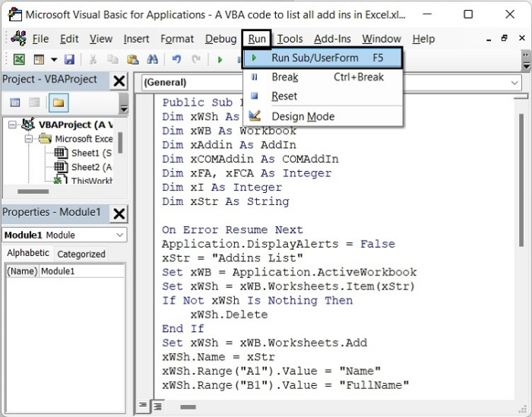The height and width of the screenshot is (417, 532).
Task: Click the Save icon in toolbar
Action: point(69,60)
